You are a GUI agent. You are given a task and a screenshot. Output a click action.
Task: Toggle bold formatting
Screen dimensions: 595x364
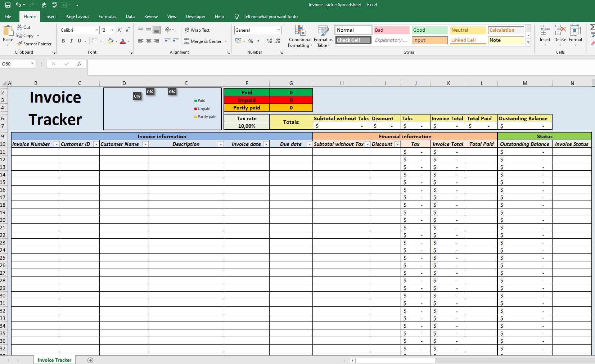[x=63, y=41]
